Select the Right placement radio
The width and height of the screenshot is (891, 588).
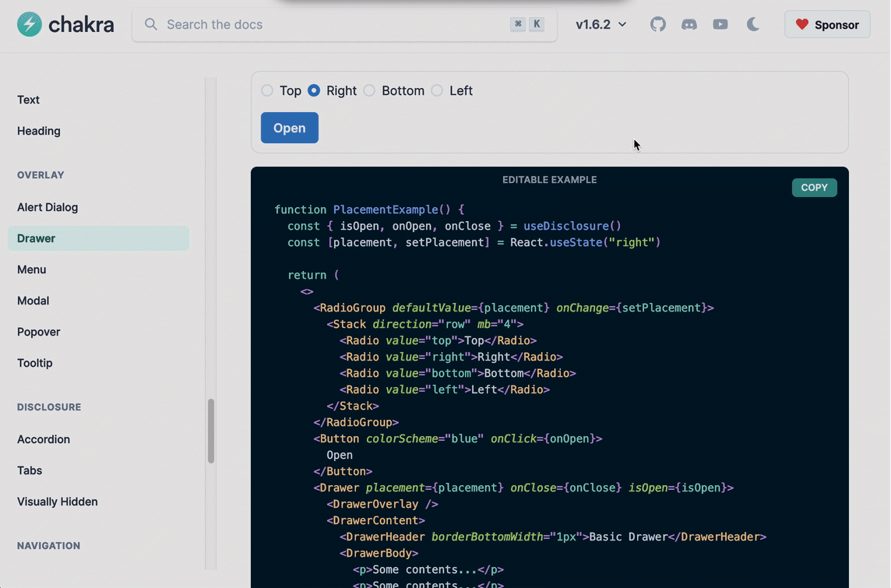(x=314, y=90)
